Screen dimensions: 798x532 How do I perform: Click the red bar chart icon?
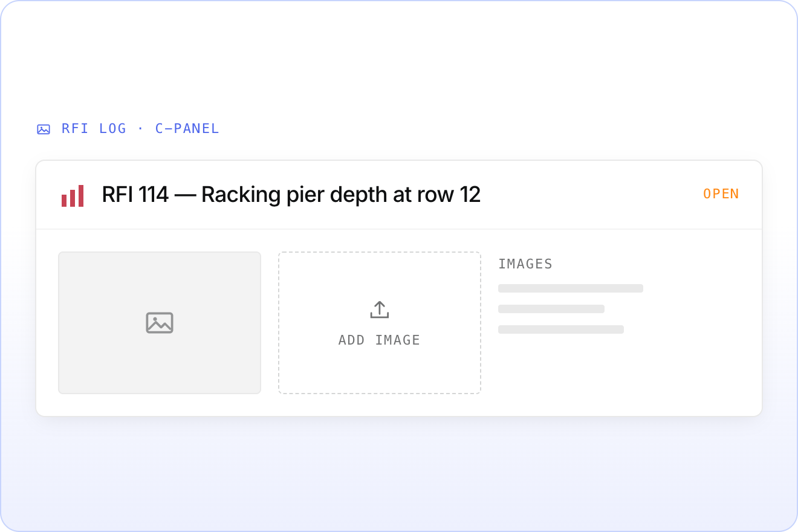[73, 195]
